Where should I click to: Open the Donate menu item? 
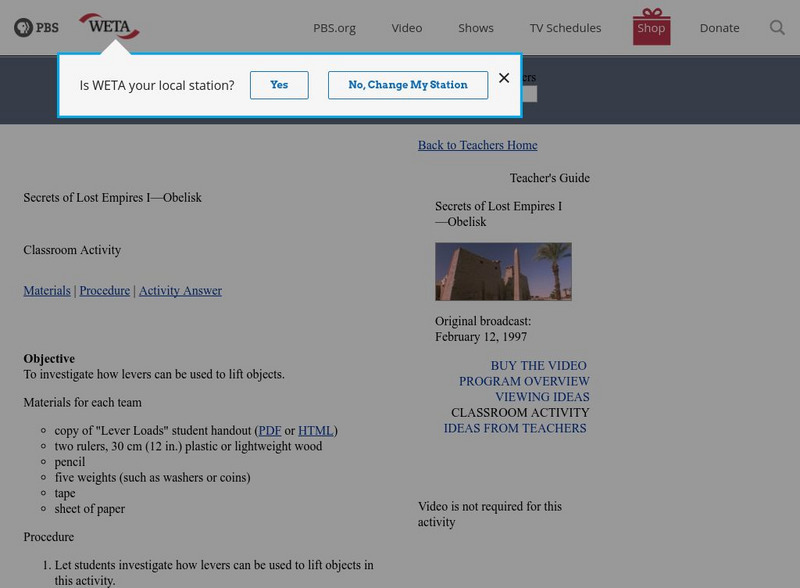coord(719,28)
